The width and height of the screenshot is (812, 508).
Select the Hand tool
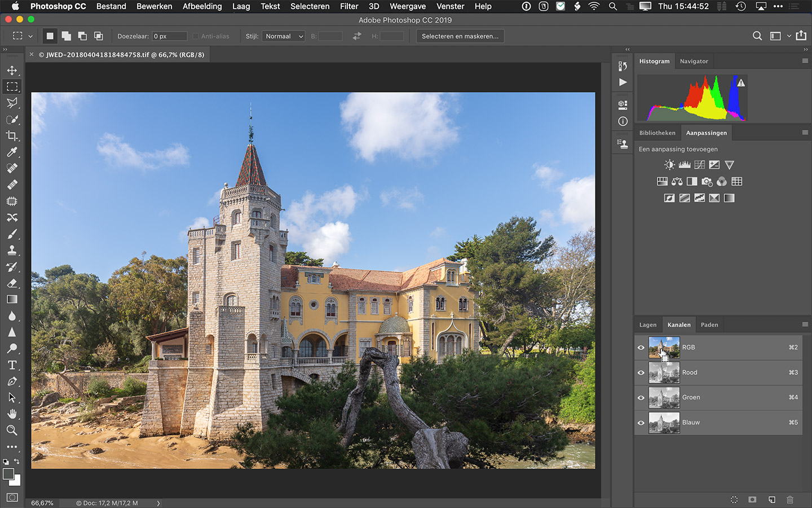coord(12,414)
